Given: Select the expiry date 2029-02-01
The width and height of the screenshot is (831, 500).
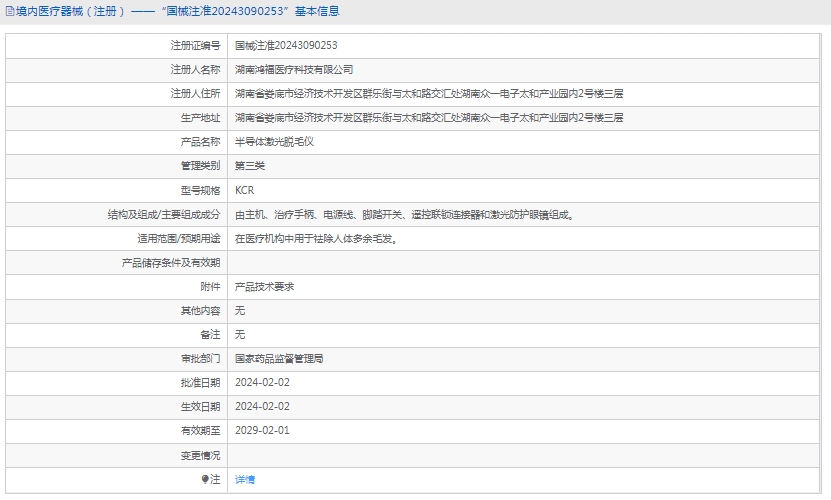Looking at the screenshot, I should coord(262,430).
